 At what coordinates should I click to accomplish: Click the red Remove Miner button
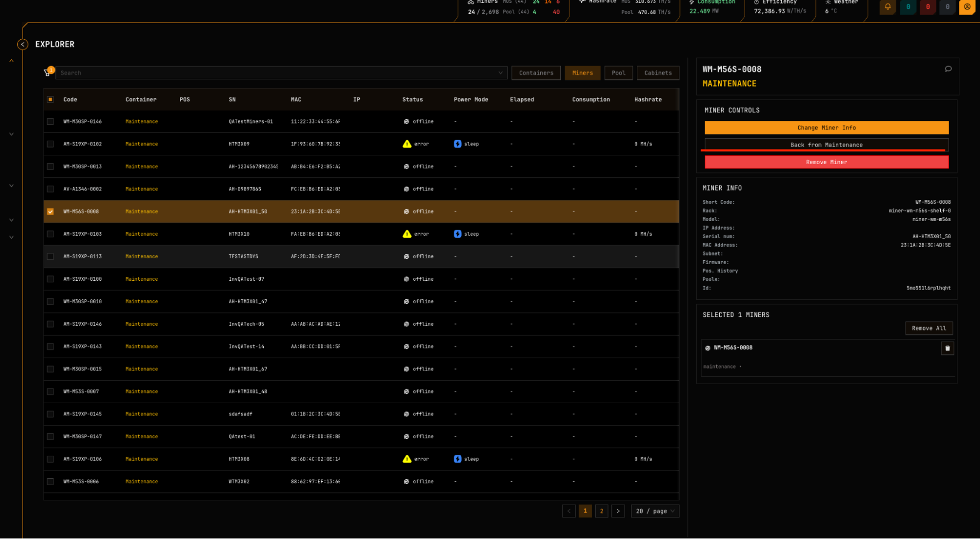coord(826,162)
